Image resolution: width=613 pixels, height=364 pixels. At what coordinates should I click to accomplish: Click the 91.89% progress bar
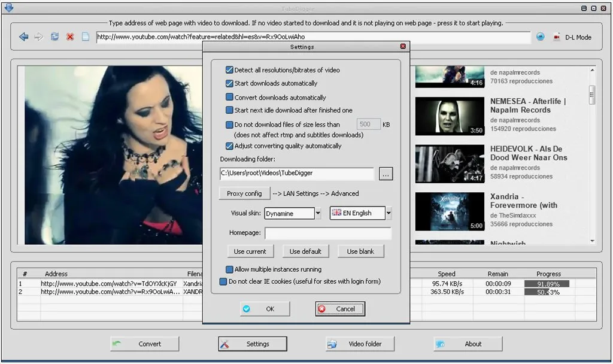coord(547,284)
